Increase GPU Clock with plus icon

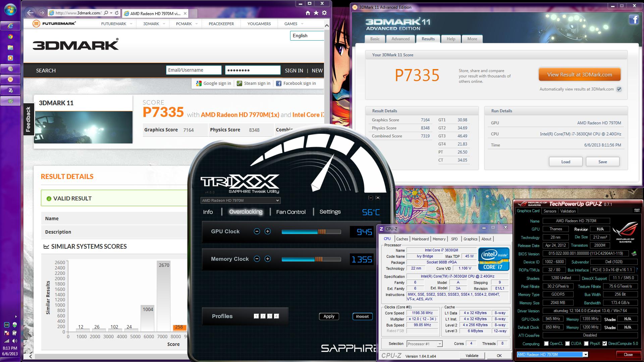pos(268,231)
